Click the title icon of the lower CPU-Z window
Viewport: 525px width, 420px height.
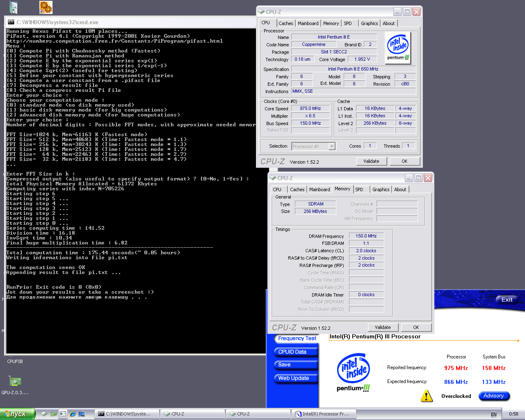[x=273, y=178]
